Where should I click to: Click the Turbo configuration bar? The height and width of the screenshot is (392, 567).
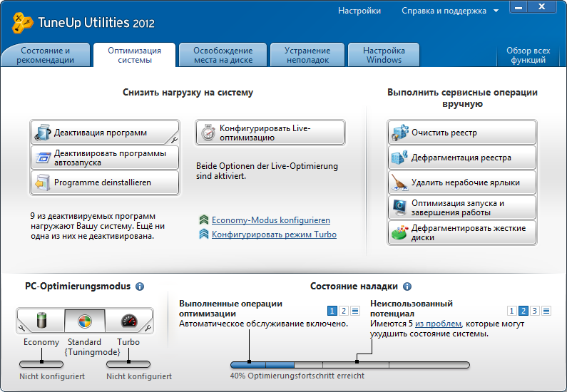(128, 364)
